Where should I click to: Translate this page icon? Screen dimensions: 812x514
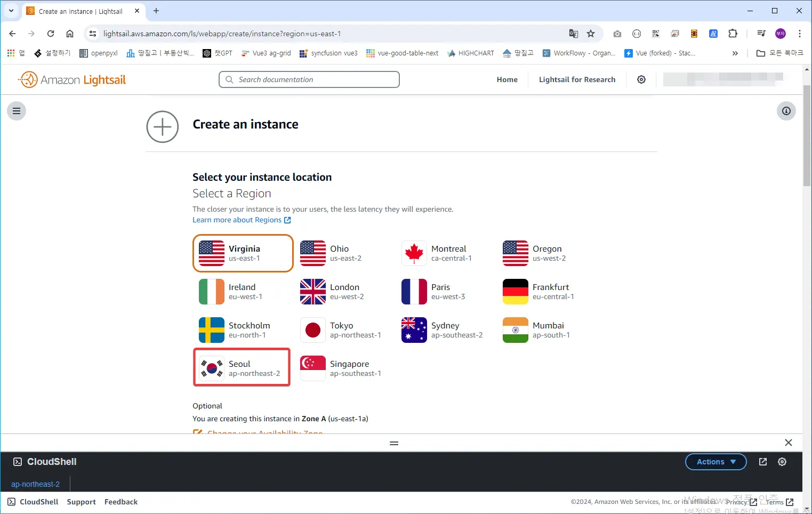tap(574, 34)
